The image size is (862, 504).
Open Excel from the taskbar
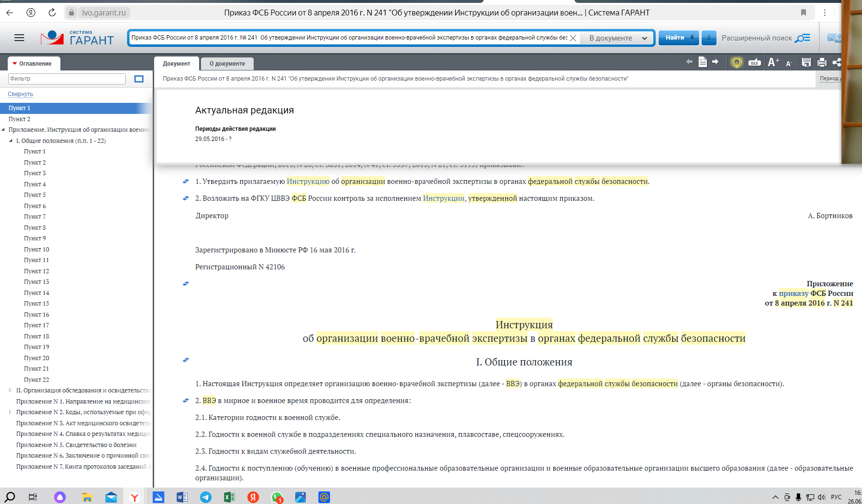pyautogui.click(x=230, y=497)
